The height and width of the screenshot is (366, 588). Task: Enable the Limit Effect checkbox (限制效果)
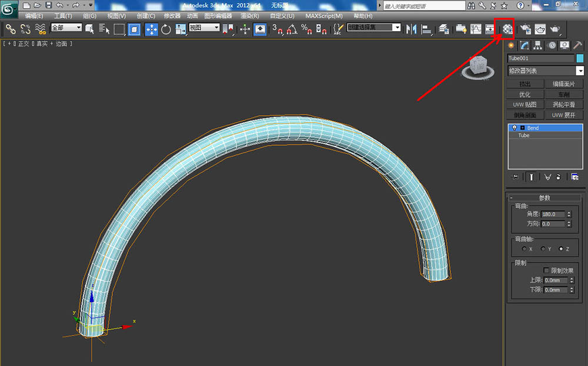coord(546,270)
